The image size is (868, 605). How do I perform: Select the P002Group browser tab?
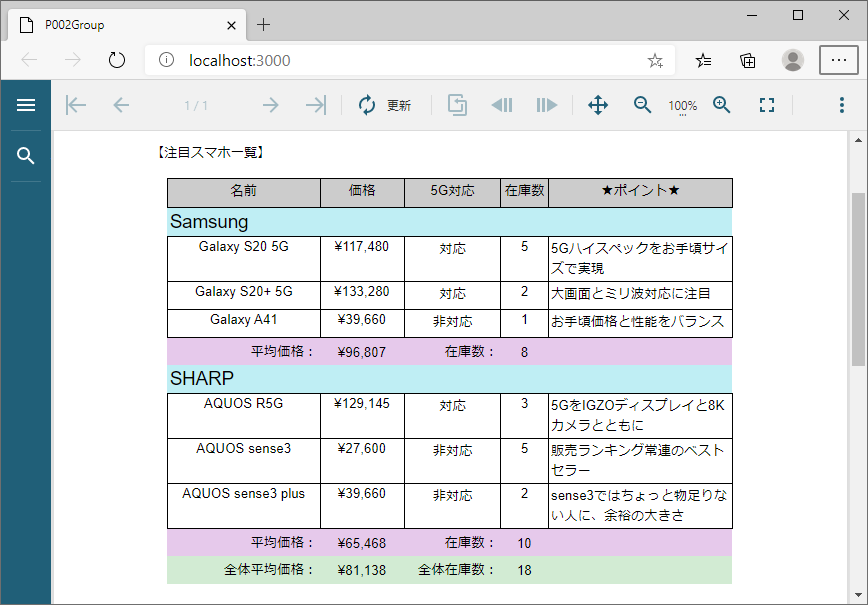(x=127, y=25)
